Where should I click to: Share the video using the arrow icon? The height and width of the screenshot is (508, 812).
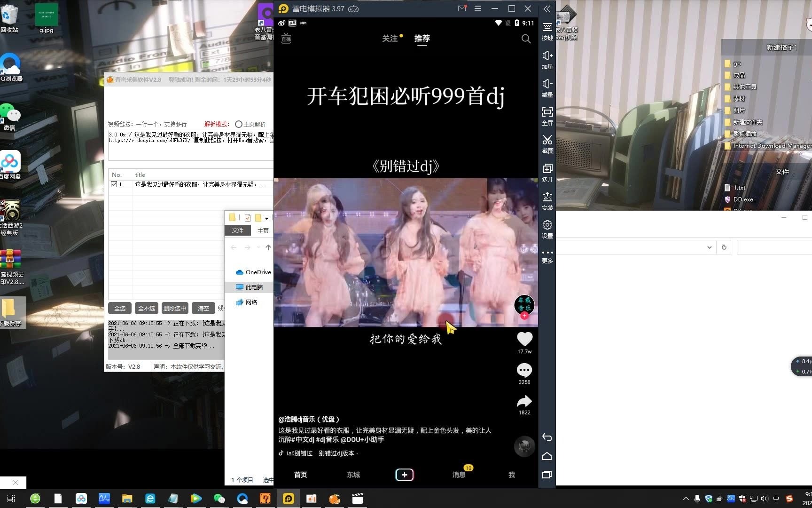coord(524,401)
